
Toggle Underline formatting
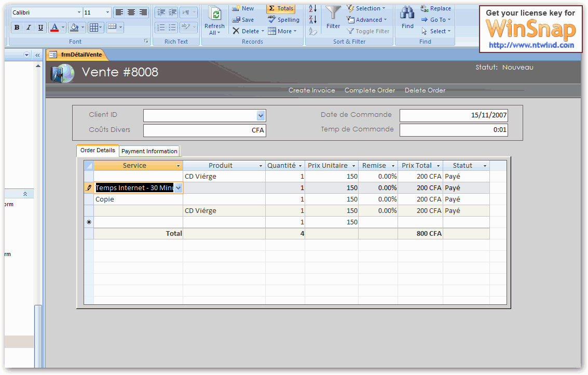point(40,27)
